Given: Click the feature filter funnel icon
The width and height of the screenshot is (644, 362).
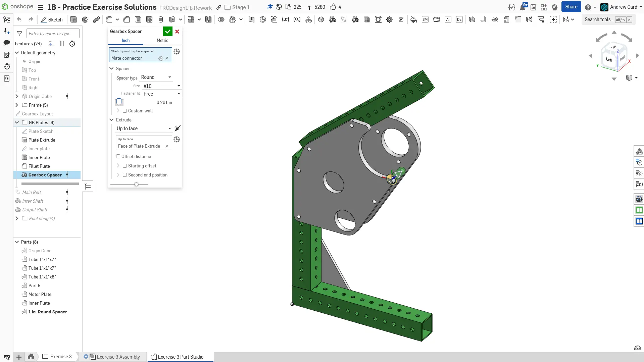Looking at the screenshot, I should (x=20, y=34).
